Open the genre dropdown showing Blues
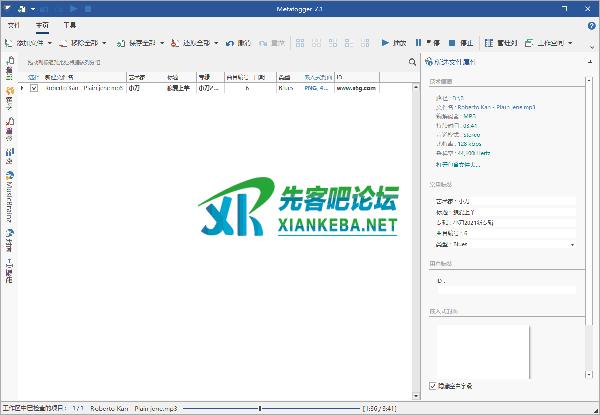This screenshot has width=600, height=415. pyautogui.click(x=572, y=244)
